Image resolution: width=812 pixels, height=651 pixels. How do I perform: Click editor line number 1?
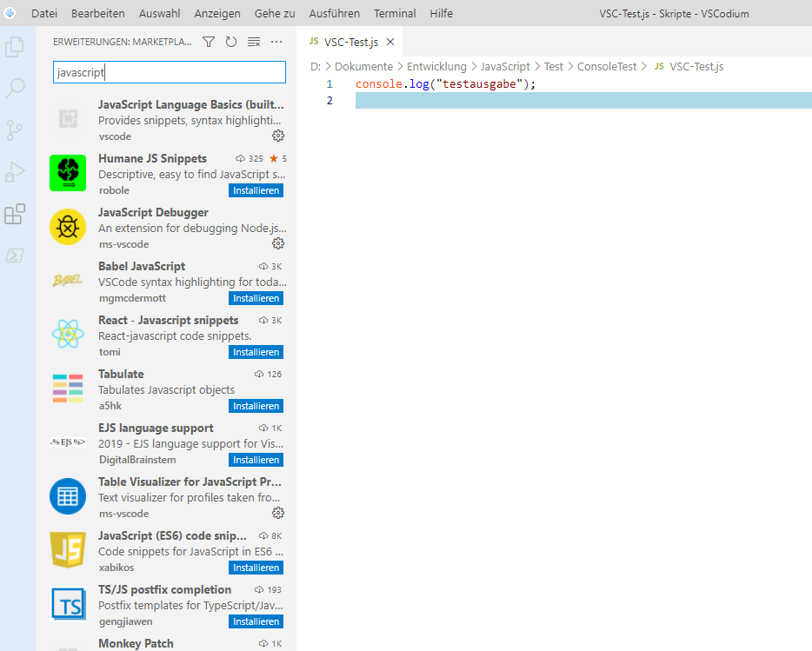[x=329, y=84]
